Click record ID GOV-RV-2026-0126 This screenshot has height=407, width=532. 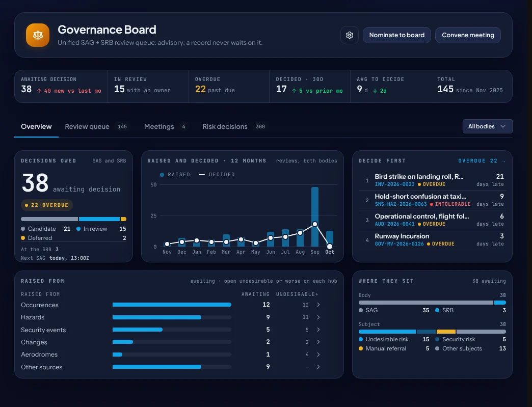[x=399, y=244]
